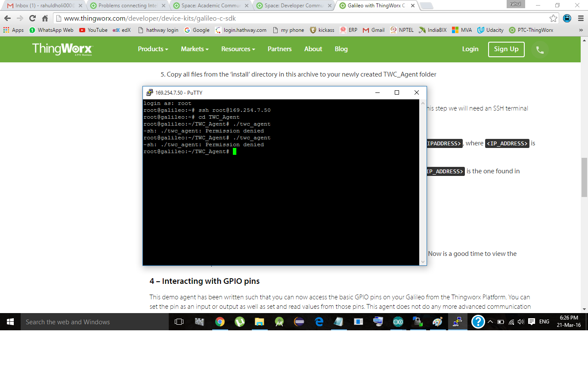Open PuTTY from the taskbar

click(458, 322)
